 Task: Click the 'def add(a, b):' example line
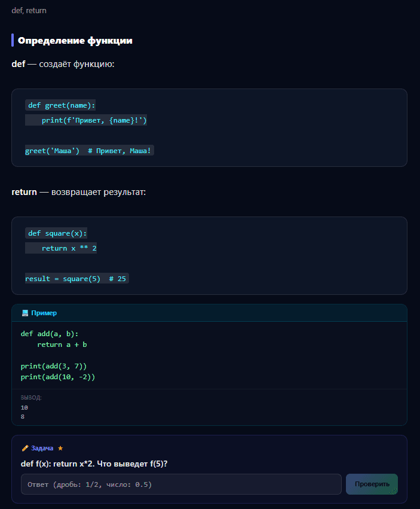pyautogui.click(x=50, y=334)
